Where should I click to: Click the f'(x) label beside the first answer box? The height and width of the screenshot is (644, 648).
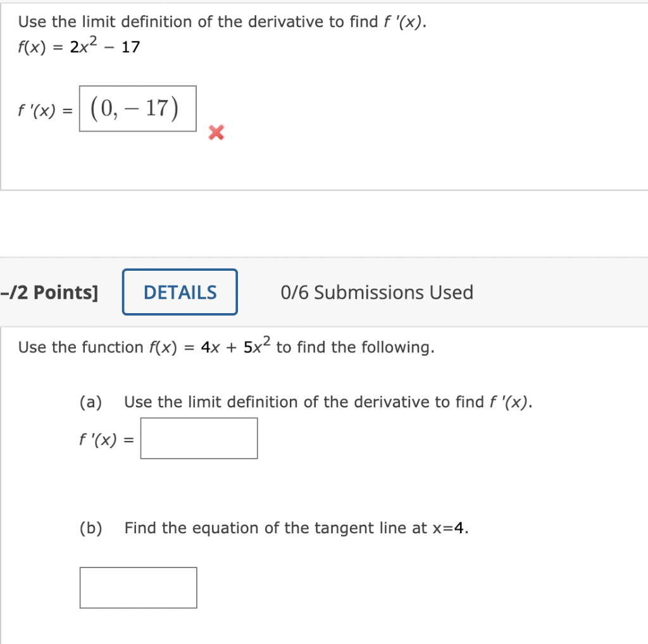[42, 109]
